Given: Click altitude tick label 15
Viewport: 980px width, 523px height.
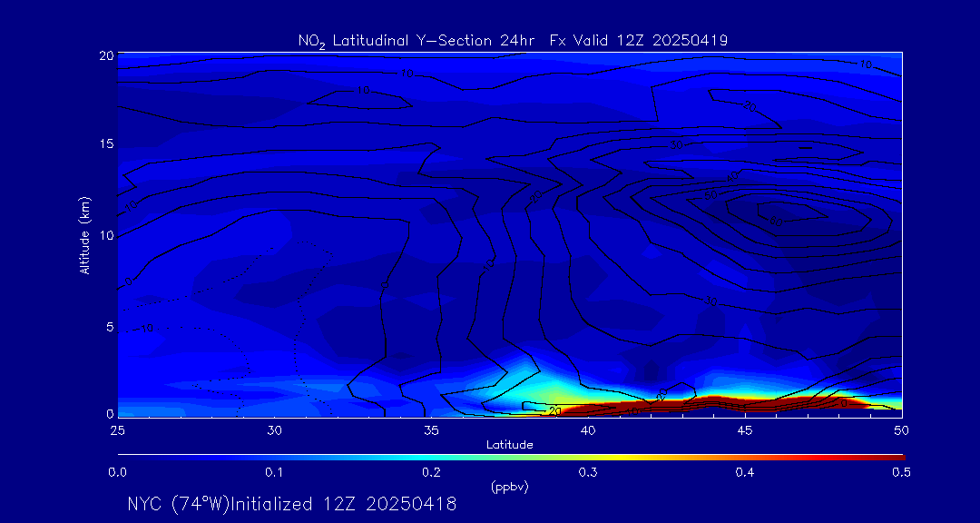Looking at the screenshot, I should point(106,143).
